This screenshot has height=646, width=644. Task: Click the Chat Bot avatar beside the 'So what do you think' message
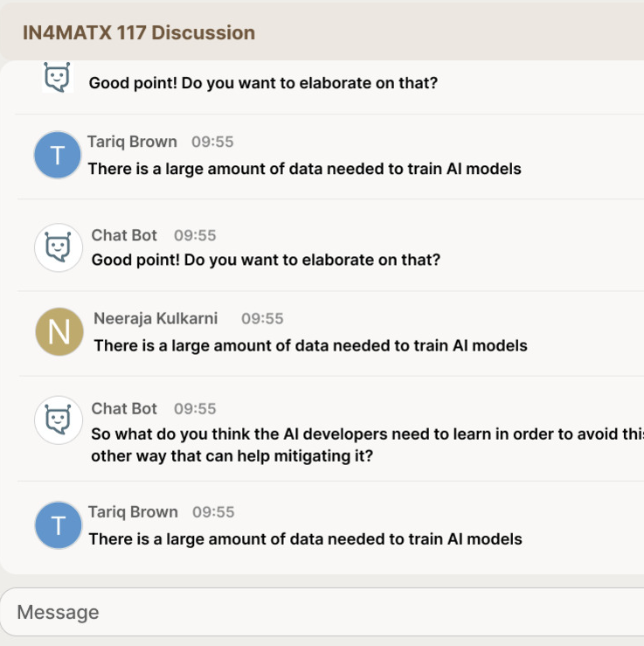pos(59,420)
